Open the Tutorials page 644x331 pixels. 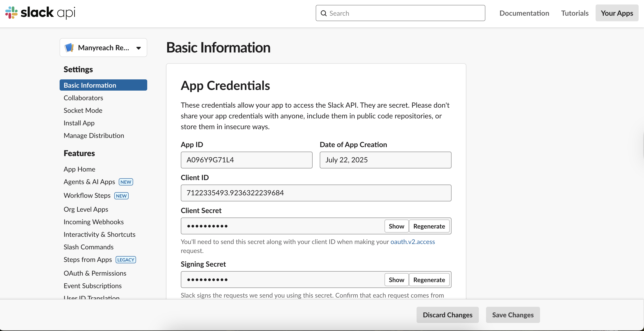[575, 13]
